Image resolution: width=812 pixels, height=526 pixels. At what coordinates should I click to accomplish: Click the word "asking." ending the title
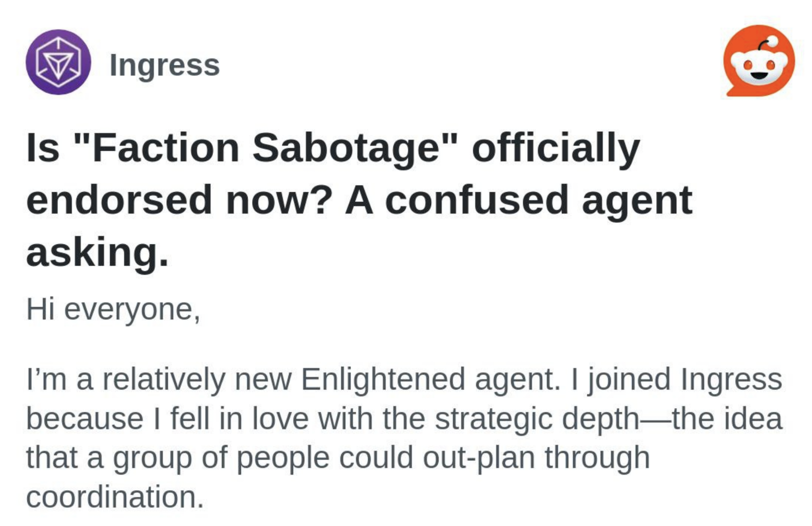click(97, 252)
